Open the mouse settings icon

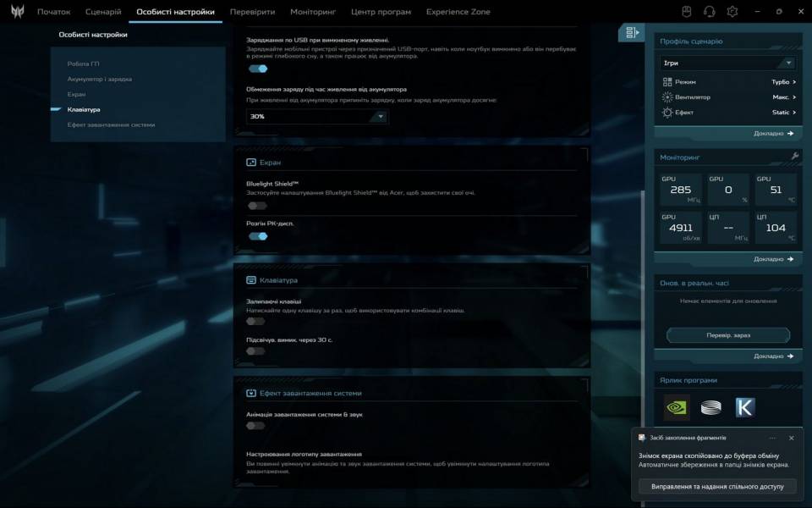(x=687, y=12)
